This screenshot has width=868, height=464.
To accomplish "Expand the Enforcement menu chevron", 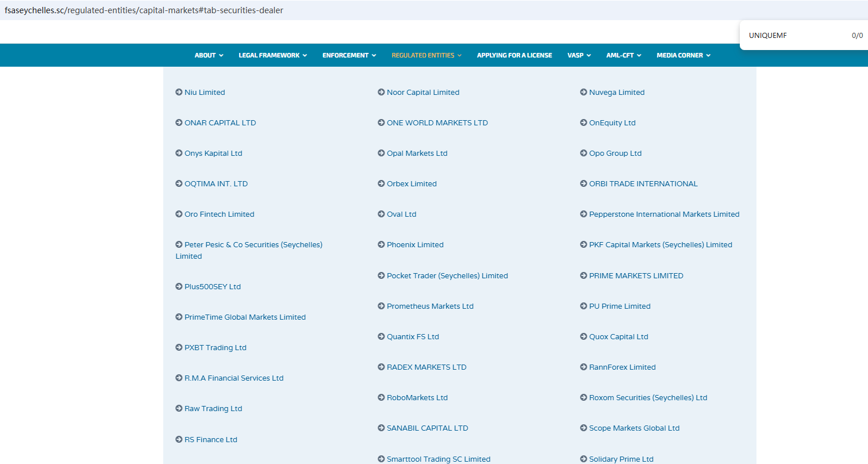I will (374, 55).
